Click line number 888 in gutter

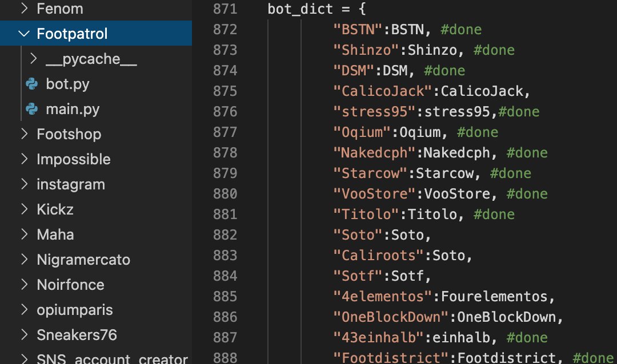(x=225, y=357)
